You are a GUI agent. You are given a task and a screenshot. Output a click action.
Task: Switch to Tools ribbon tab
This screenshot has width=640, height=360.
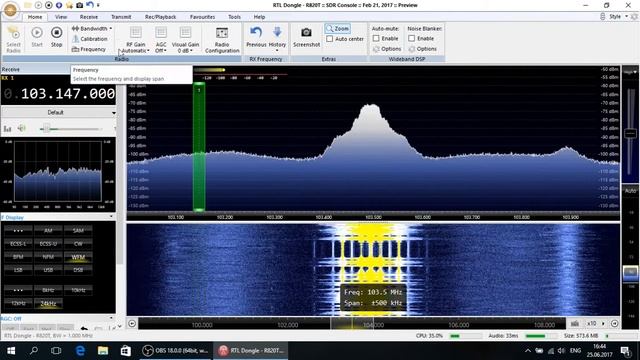(x=234, y=17)
